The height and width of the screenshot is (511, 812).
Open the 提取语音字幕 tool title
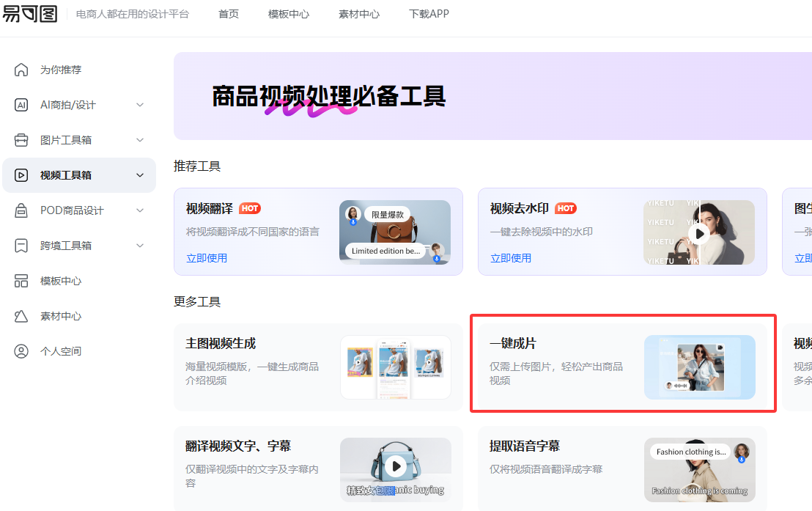(525, 446)
